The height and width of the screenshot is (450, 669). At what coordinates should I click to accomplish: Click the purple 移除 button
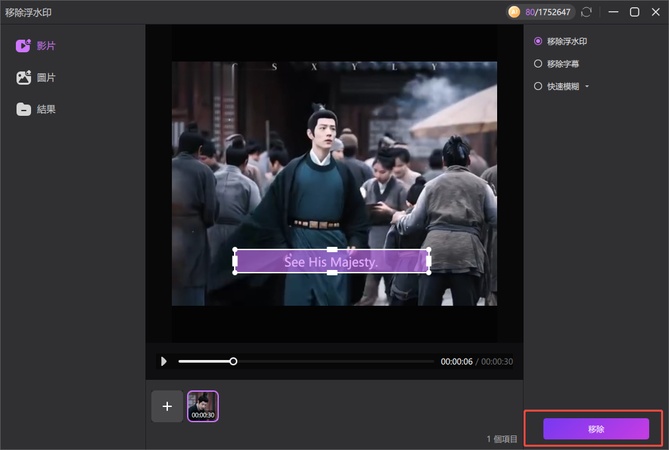point(596,429)
